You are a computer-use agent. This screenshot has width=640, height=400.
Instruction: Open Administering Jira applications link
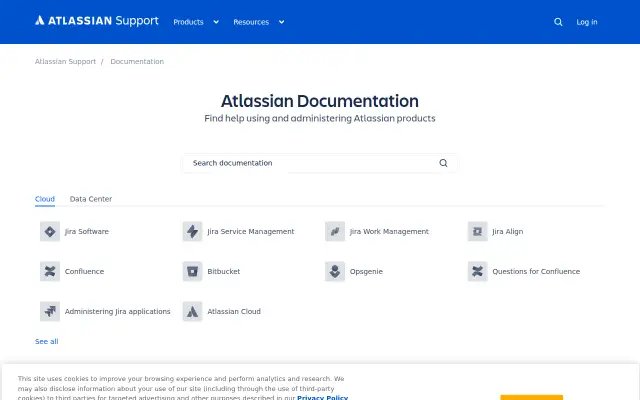[x=118, y=311]
